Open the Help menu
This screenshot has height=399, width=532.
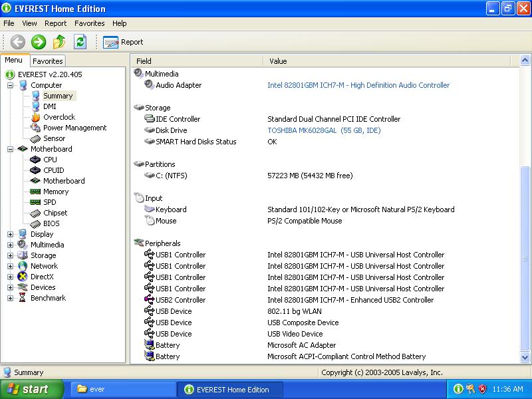click(120, 23)
